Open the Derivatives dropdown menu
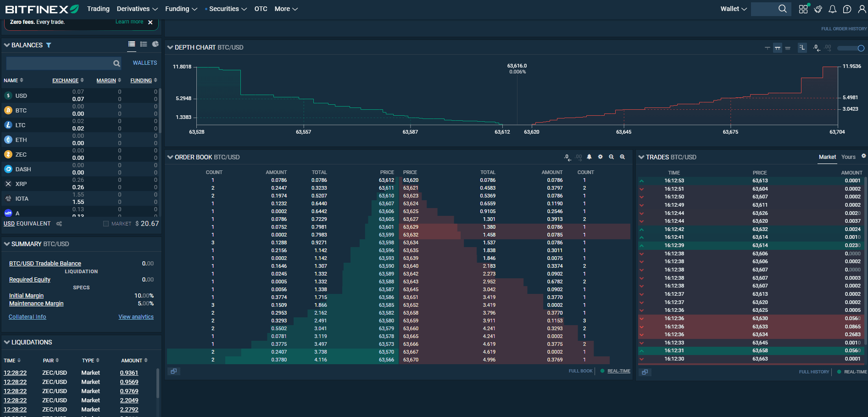This screenshot has width=868, height=417. (x=137, y=9)
